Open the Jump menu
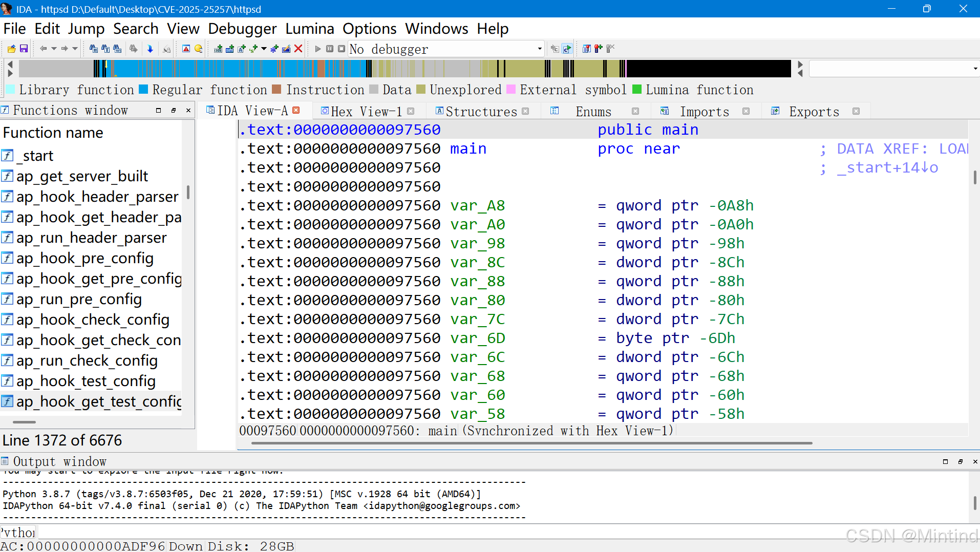This screenshot has height=552, width=980. [x=86, y=29]
